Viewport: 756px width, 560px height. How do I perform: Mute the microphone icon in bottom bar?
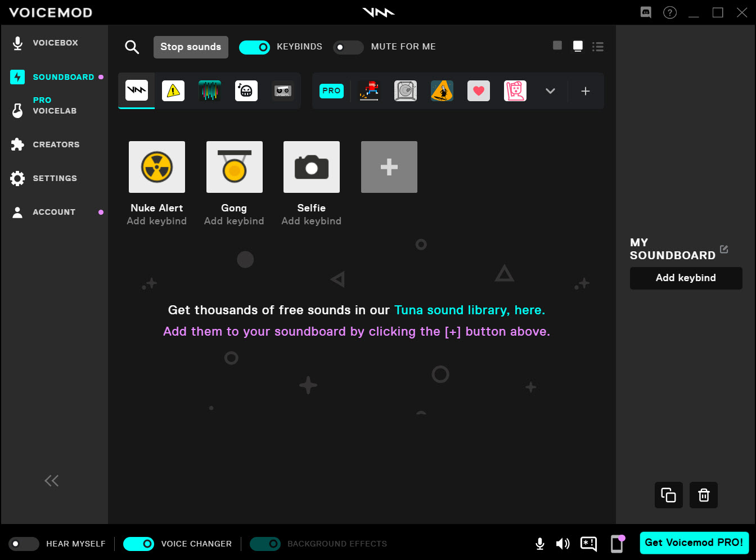tap(539, 543)
